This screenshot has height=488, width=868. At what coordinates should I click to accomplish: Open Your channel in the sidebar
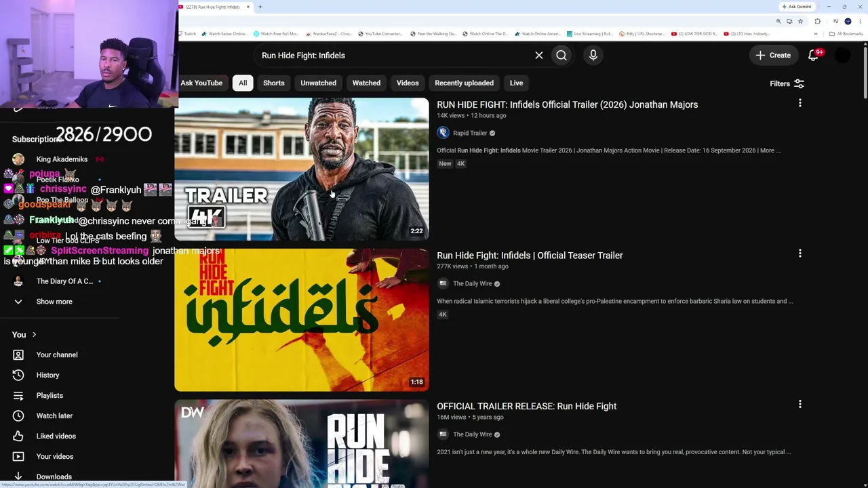(x=57, y=355)
